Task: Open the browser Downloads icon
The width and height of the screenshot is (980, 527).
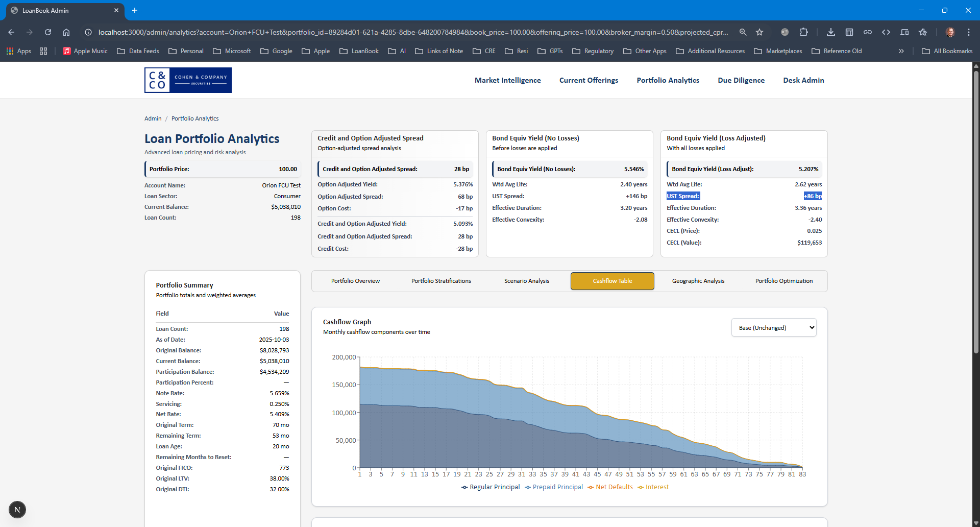Action: [830, 32]
